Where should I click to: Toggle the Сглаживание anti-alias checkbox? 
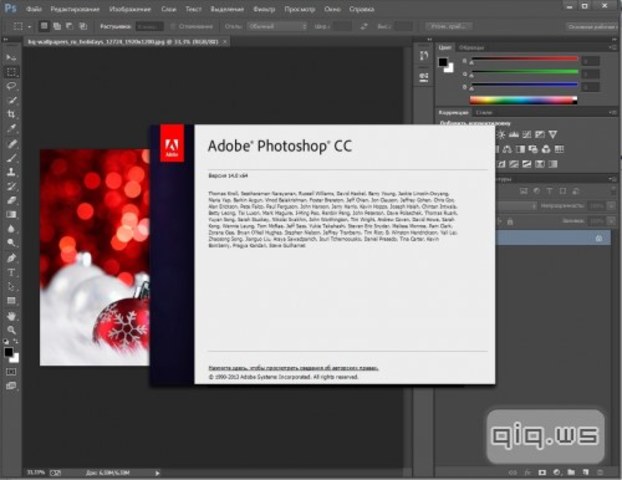(x=173, y=27)
